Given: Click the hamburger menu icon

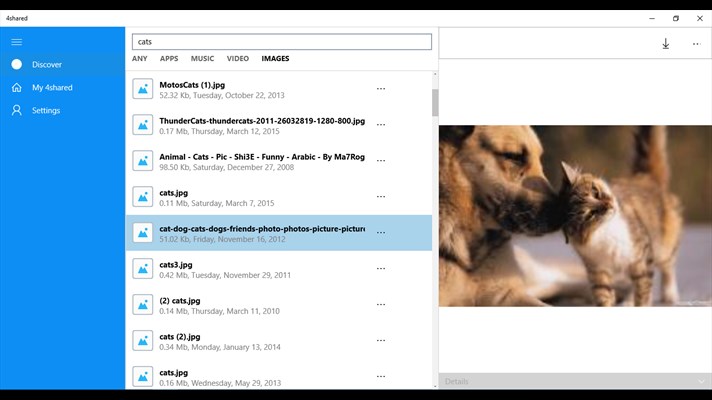Looking at the screenshot, I should tap(16, 42).
